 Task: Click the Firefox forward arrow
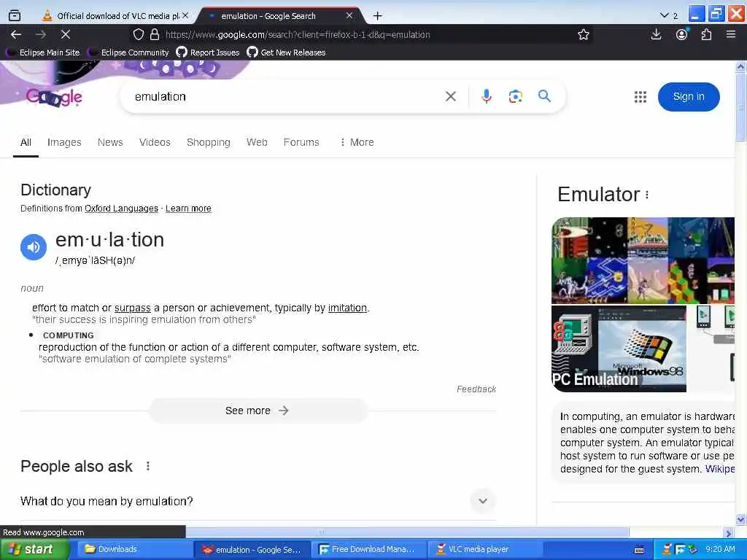pos(41,34)
